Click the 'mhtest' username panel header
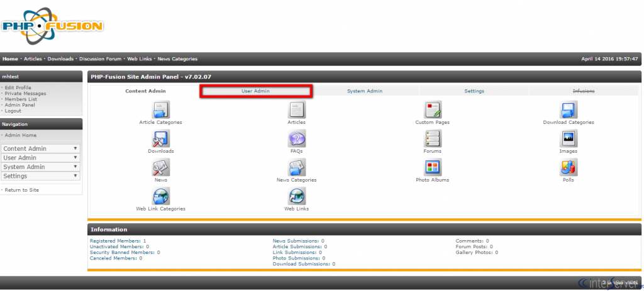The image size is (644, 291). click(41, 76)
